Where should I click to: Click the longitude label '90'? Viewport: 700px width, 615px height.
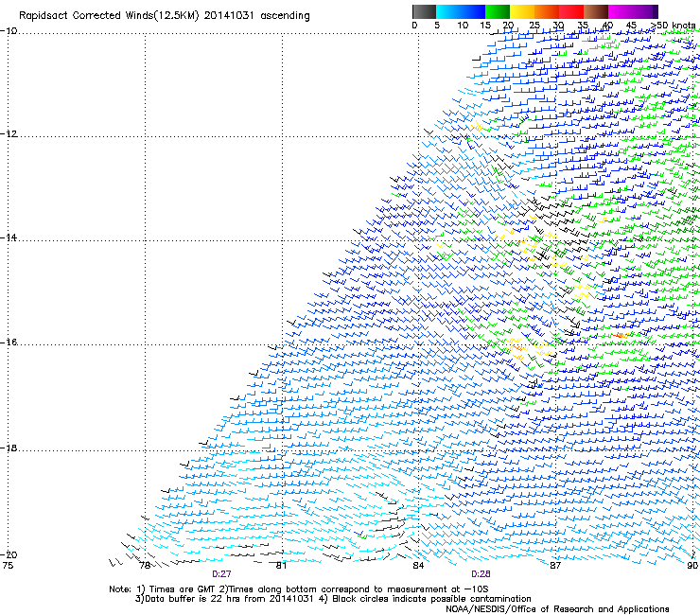pyautogui.click(x=692, y=566)
